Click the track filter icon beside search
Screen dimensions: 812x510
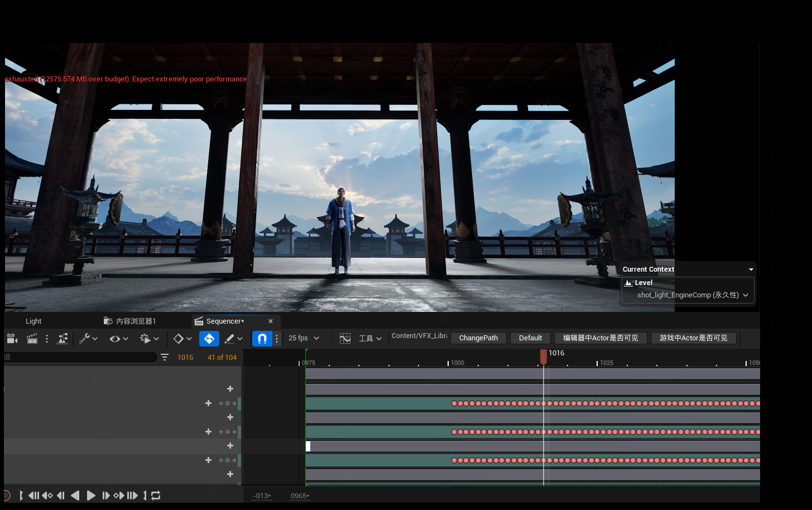click(165, 357)
